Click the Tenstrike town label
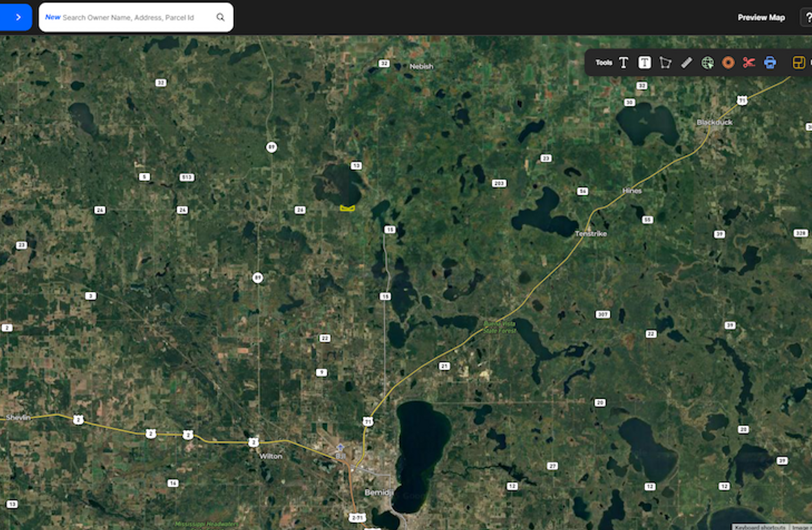This screenshot has width=812, height=530. [591, 234]
